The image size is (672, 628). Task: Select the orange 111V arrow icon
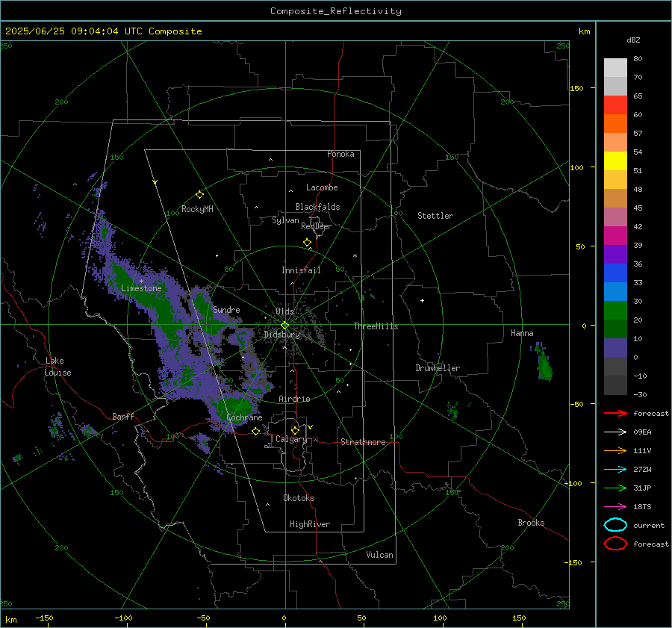615,450
